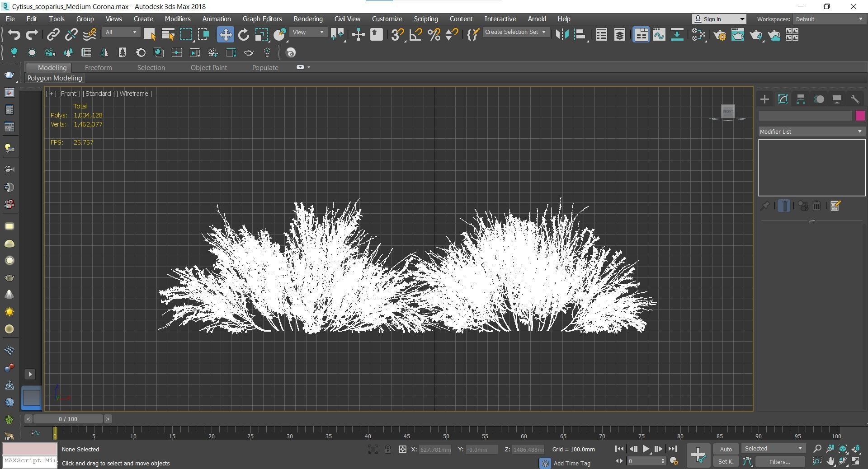Image resolution: width=868 pixels, height=469 pixels.
Task: Click the Set K. button
Action: point(726,461)
